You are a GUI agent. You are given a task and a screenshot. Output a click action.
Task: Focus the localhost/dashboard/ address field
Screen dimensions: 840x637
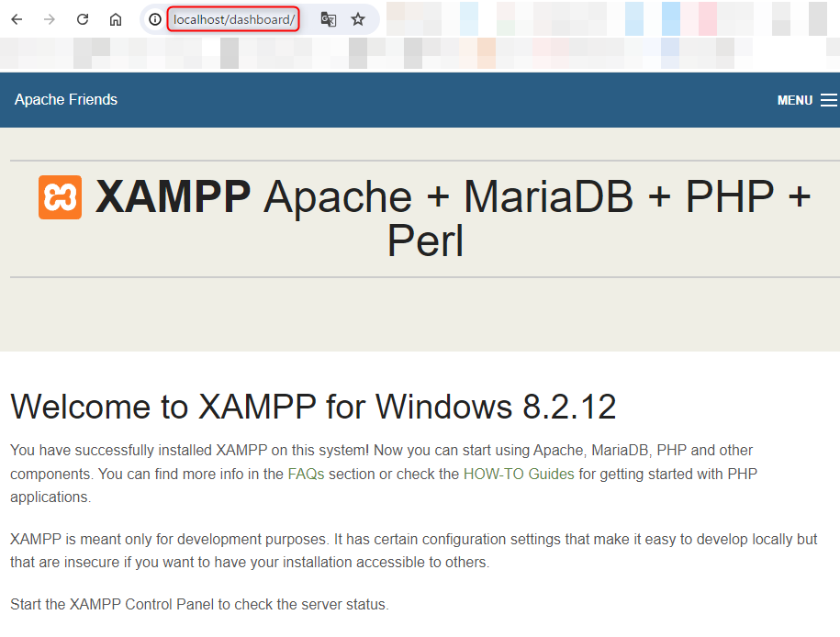pyautogui.click(x=233, y=20)
